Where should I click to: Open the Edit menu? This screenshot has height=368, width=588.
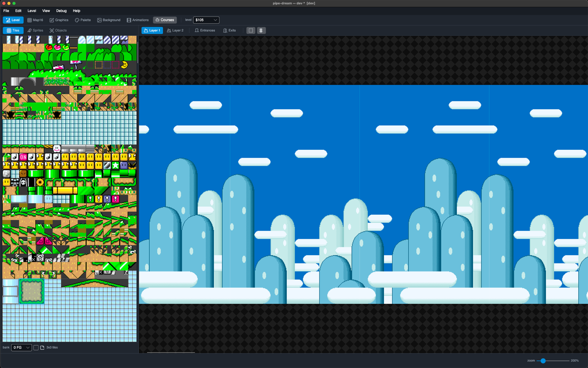18,11
